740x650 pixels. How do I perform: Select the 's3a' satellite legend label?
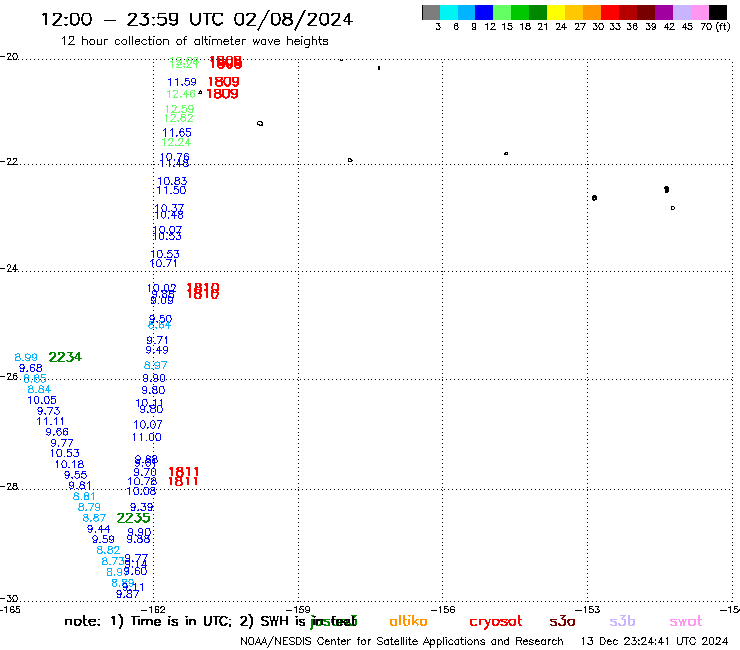click(562, 621)
